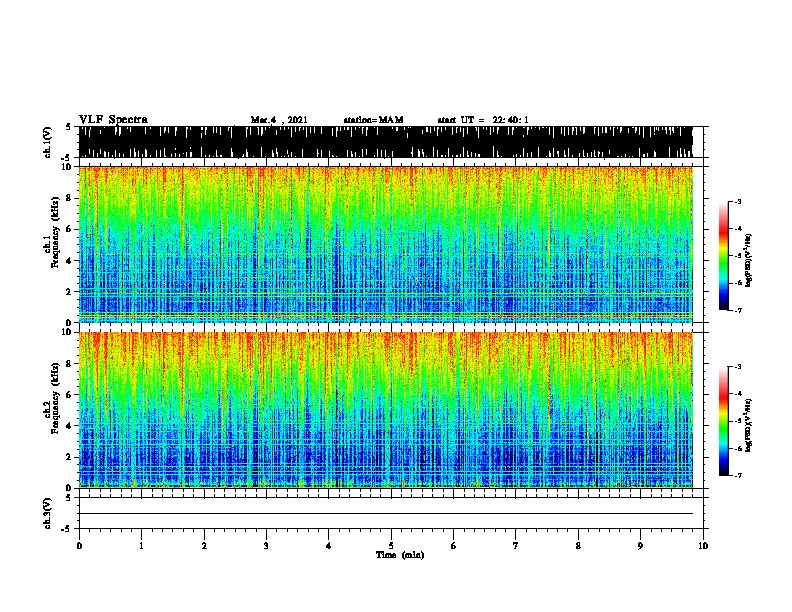The image size is (792, 612).
Task: Click the flat ch.3 voltage trace line
Action: [386, 514]
